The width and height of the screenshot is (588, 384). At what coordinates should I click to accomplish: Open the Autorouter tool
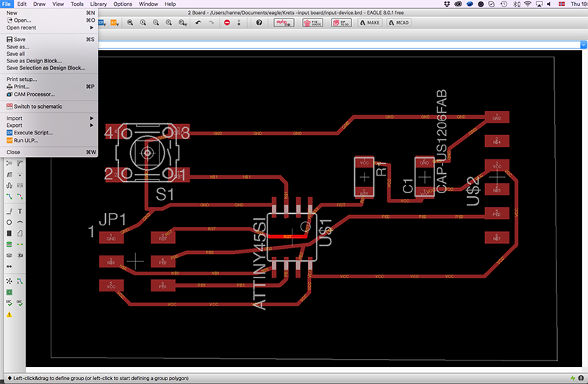point(20,281)
